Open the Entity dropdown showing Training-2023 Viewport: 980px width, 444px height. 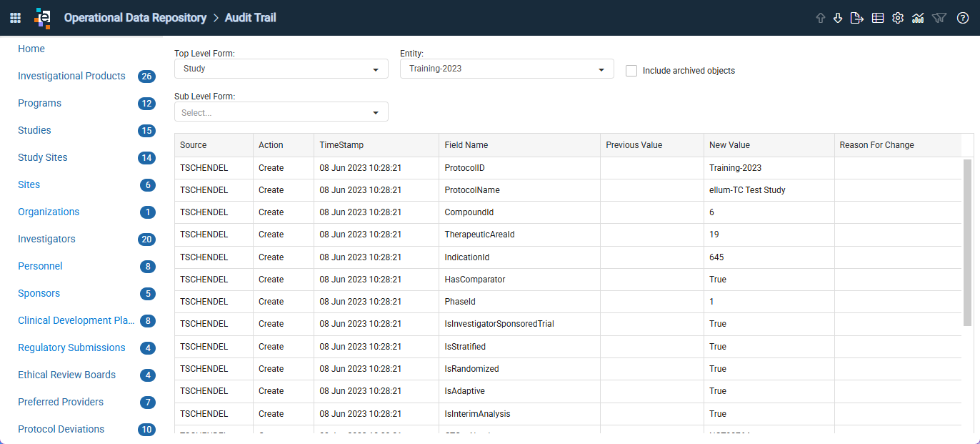point(507,69)
